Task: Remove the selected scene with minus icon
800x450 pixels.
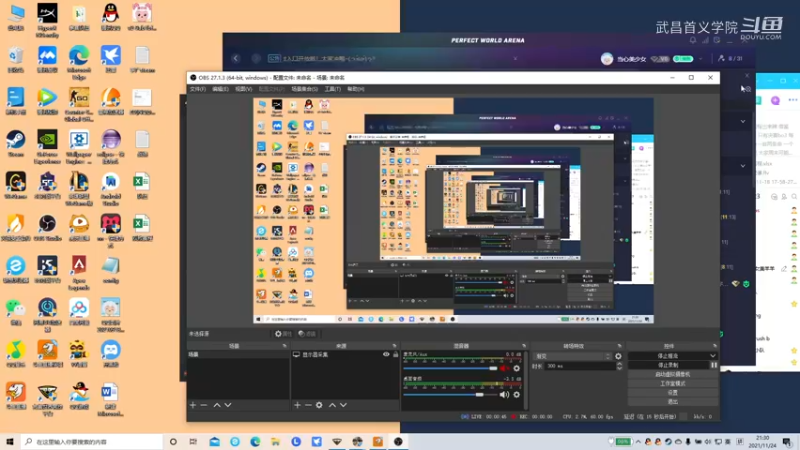Action: (x=204, y=405)
